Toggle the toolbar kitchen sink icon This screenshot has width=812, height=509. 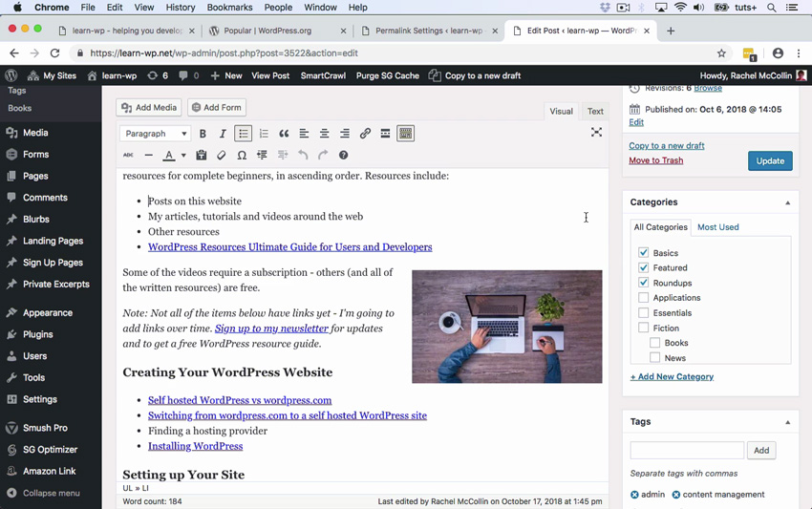(405, 134)
